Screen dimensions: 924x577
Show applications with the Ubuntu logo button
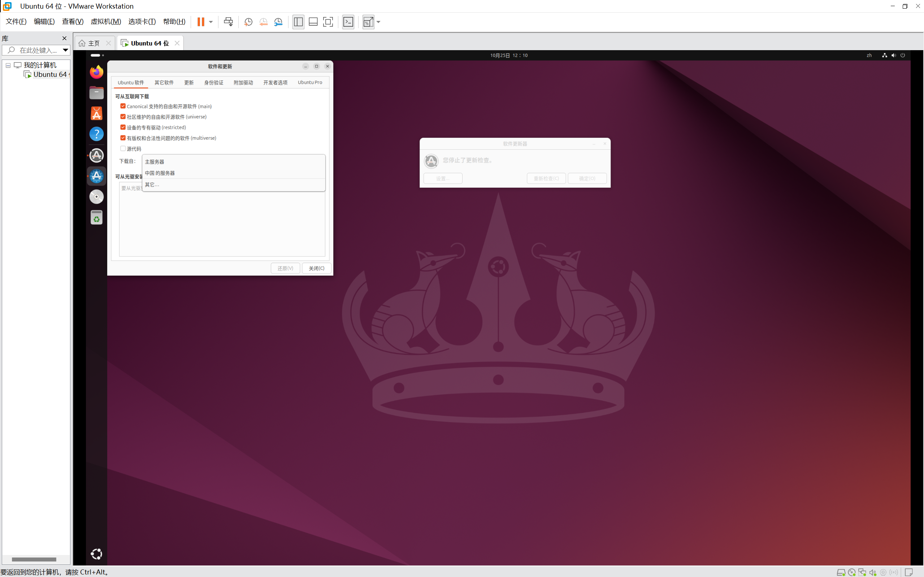pos(97,554)
